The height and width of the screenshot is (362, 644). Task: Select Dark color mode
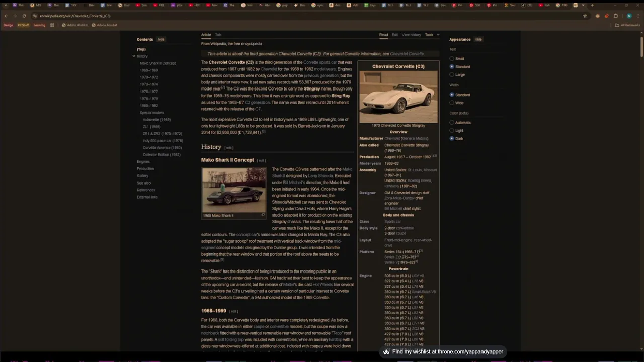(452, 138)
